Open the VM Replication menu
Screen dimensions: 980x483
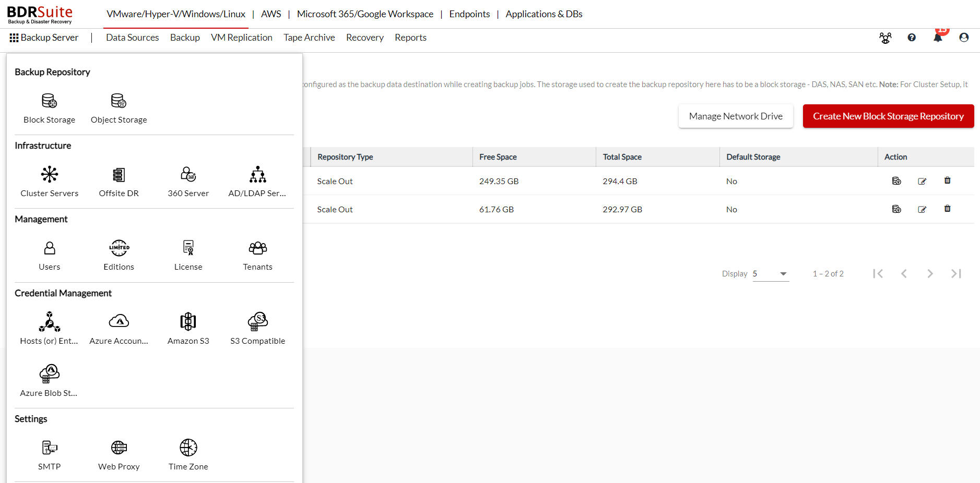242,38
